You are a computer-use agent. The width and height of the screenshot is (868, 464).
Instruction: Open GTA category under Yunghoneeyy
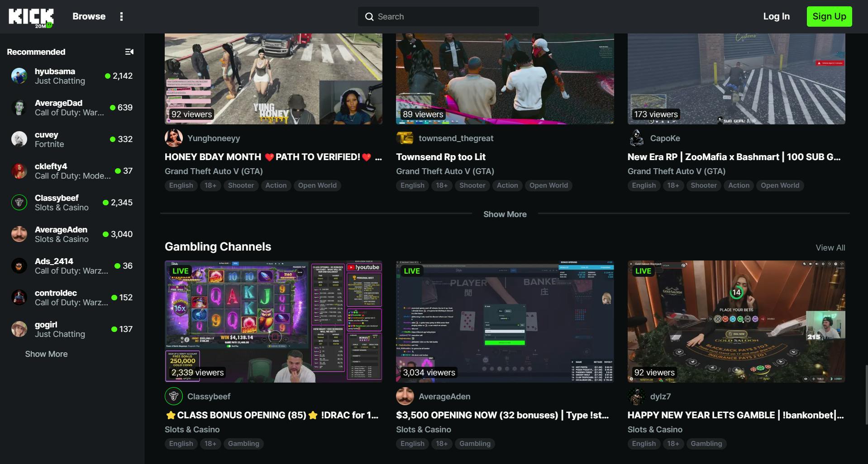[214, 171]
